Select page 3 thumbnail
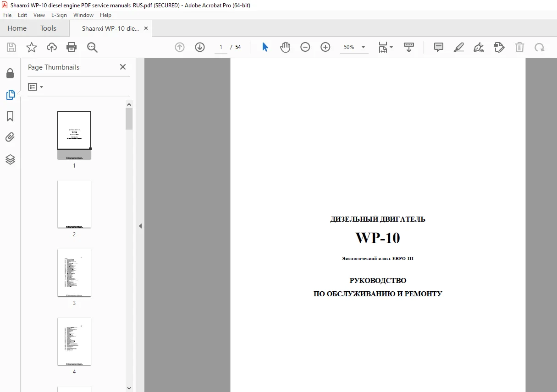This screenshot has height=392, width=557. tap(74, 272)
